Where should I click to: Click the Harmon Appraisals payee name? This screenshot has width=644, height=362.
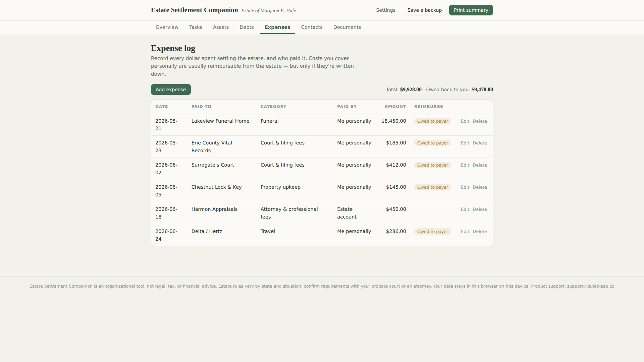click(214, 209)
